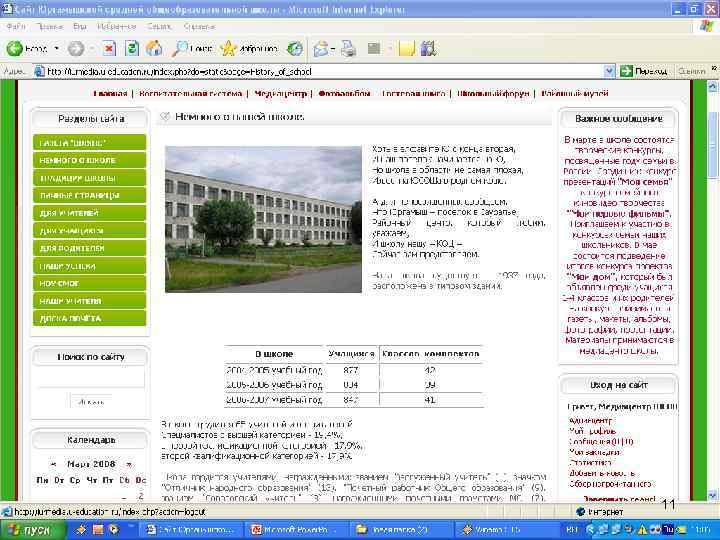Click the yellow note toolbar icon
Screen dimensions: 720x540
[407, 48]
